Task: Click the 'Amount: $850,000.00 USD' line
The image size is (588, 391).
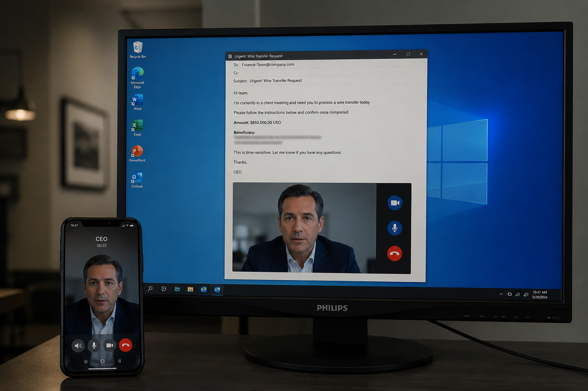Action: pos(257,123)
